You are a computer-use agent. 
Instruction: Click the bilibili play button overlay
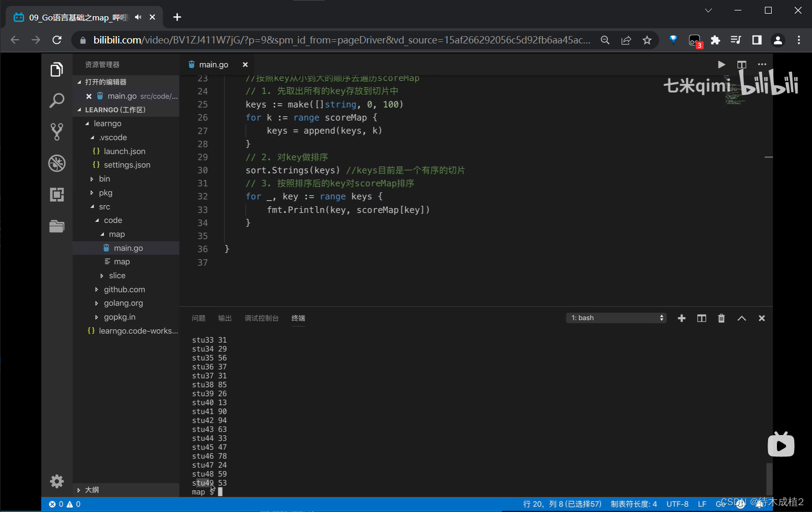pos(781,445)
